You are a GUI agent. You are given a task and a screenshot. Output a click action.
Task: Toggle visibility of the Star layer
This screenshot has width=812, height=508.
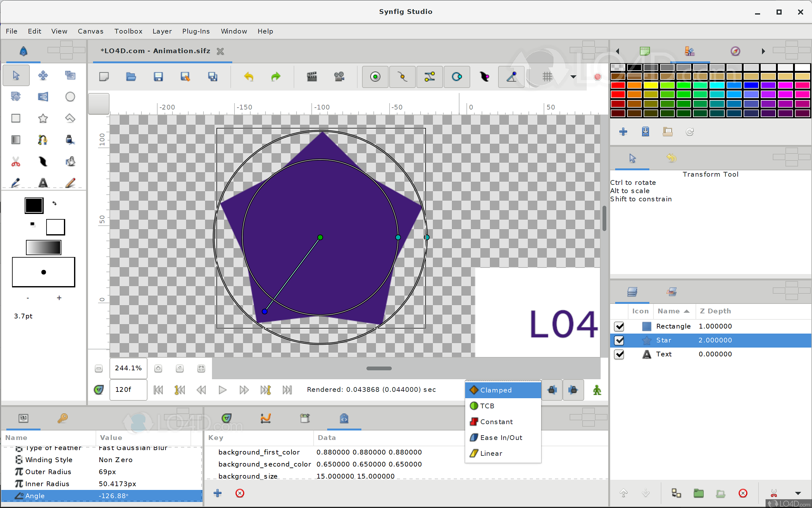click(x=619, y=340)
